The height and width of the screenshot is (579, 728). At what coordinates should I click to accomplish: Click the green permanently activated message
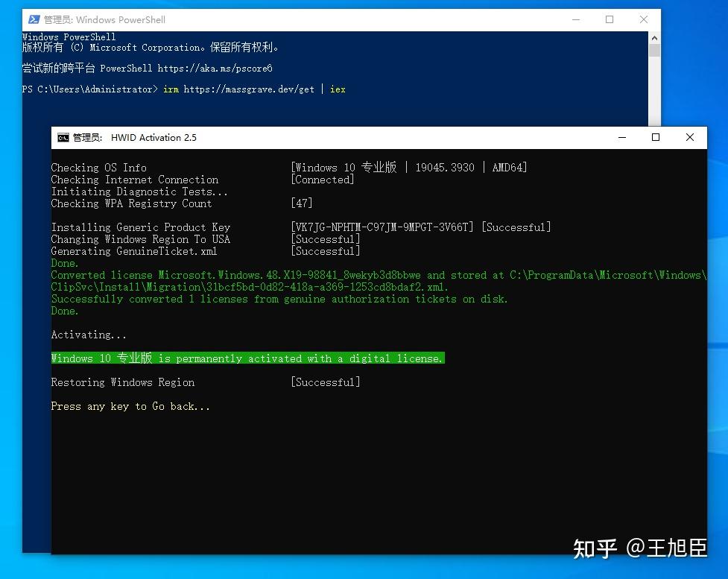(x=247, y=358)
